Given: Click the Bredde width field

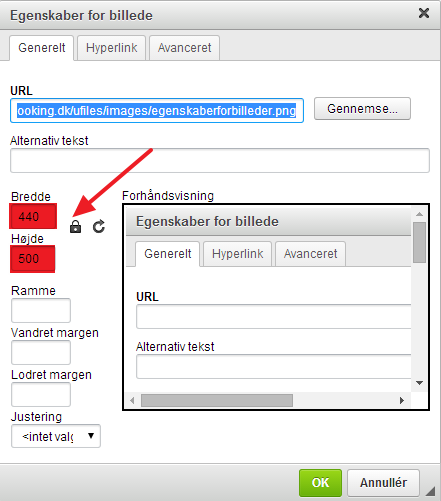Looking at the screenshot, I should (33, 216).
